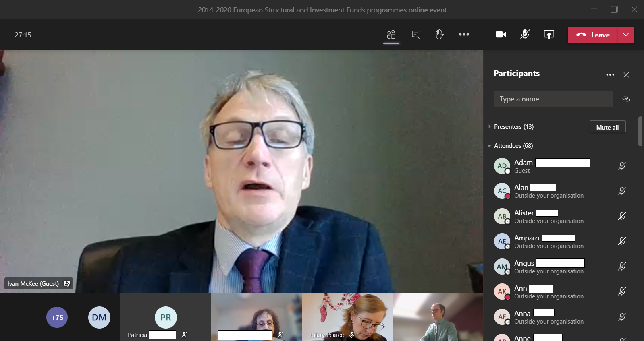This screenshot has height=341, width=644.
Task: Open the conversation chat icon
Action: [x=416, y=35]
